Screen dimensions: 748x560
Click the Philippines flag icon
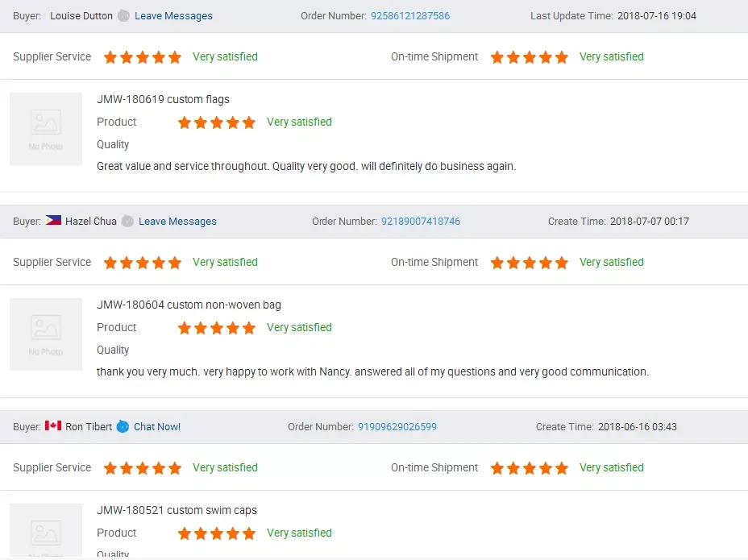tap(53, 221)
